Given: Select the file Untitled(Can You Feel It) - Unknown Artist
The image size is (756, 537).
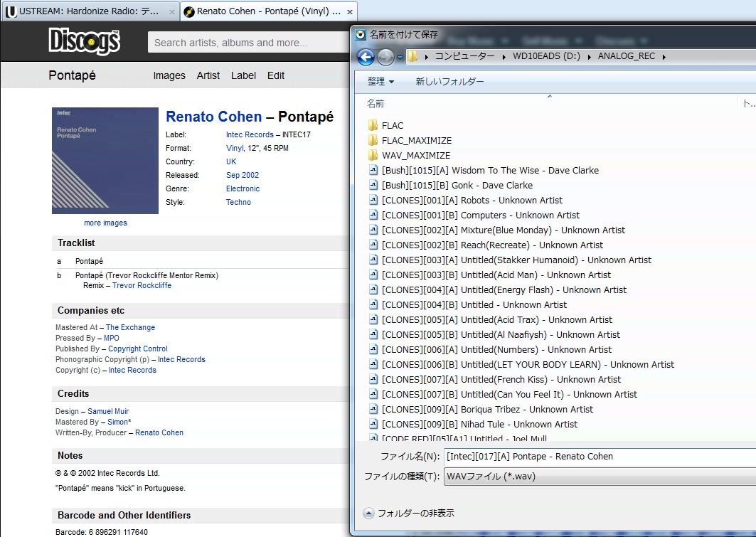Looking at the screenshot, I should click(x=509, y=394).
